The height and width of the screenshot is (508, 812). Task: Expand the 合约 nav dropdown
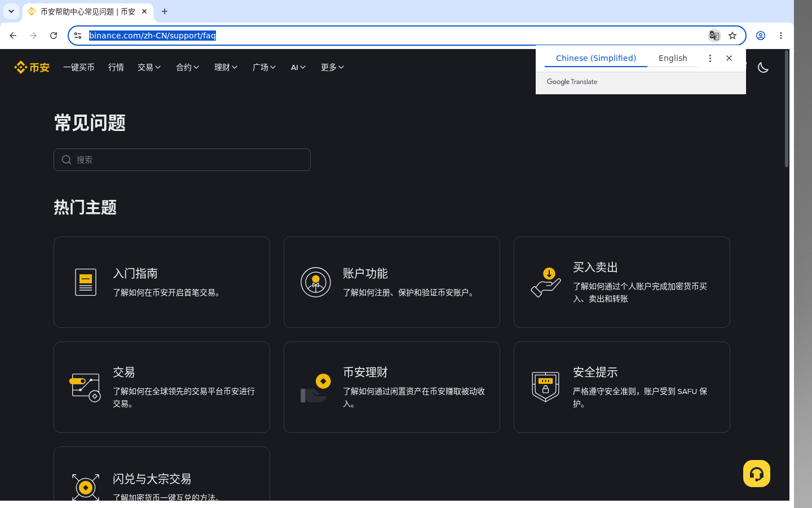188,67
